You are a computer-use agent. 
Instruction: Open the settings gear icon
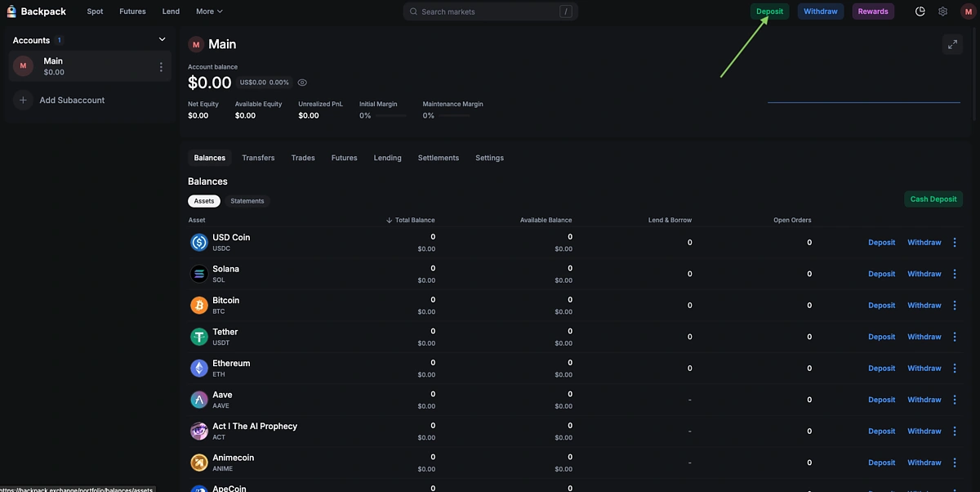(x=943, y=11)
